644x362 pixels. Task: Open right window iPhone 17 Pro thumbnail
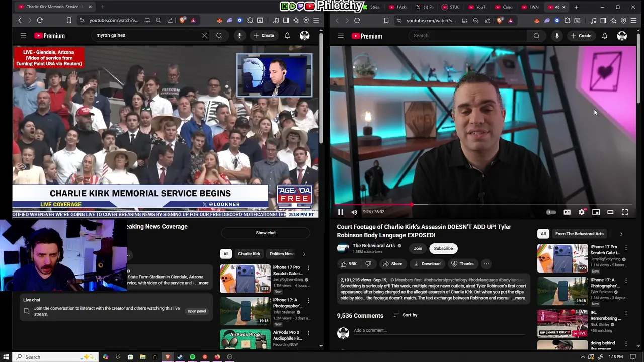pyautogui.click(x=562, y=258)
